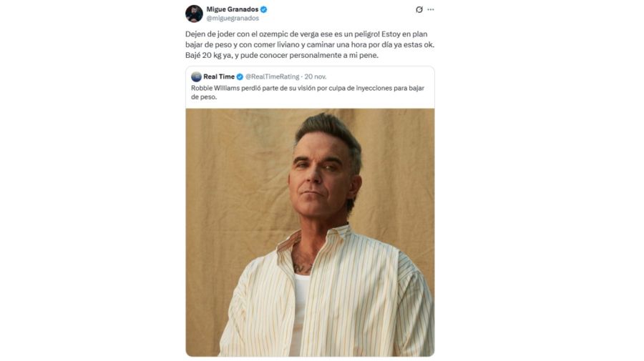644x361 pixels.
Task: Click the Real Time verified badge
Action: [240, 76]
